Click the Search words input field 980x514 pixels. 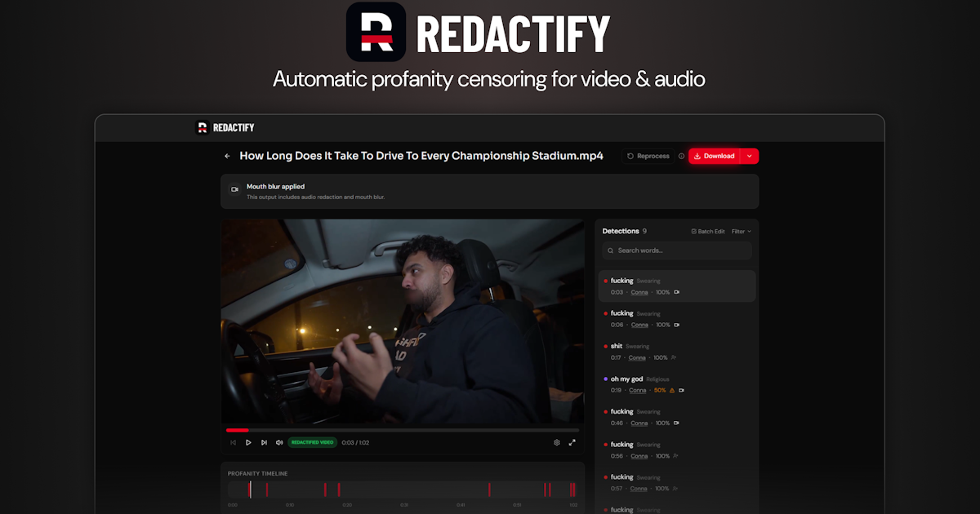pyautogui.click(x=677, y=250)
